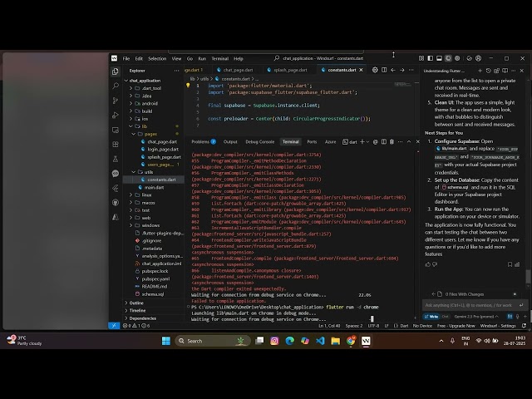Switch Cascade to Write mode

431,316
